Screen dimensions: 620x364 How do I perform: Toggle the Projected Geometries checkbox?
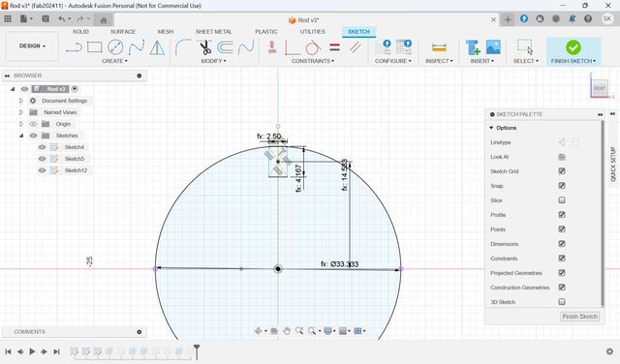(x=562, y=273)
